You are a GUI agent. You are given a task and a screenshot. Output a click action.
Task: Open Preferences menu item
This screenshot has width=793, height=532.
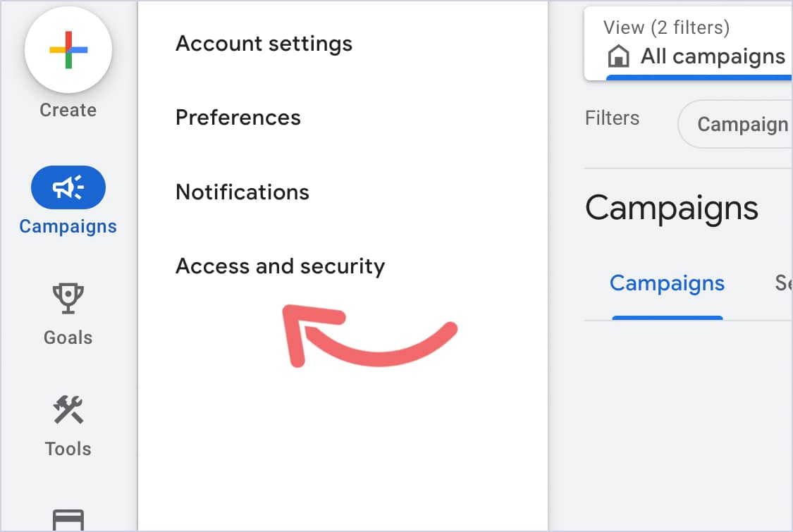click(x=238, y=118)
